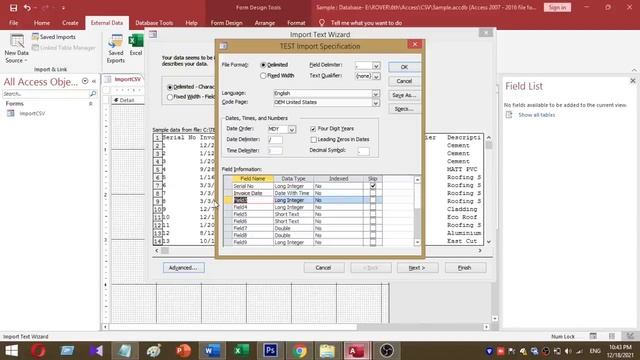The height and width of the screenshot is (360, 640).
Task: Open Opera browser from taskbar
Action: click(x=38, y=351)
